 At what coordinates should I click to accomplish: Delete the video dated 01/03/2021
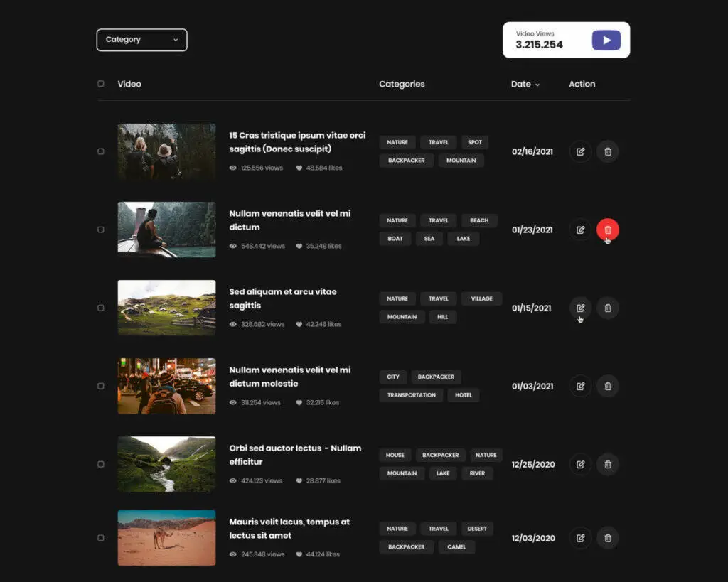pyautogui.click(x=608, y=386)
